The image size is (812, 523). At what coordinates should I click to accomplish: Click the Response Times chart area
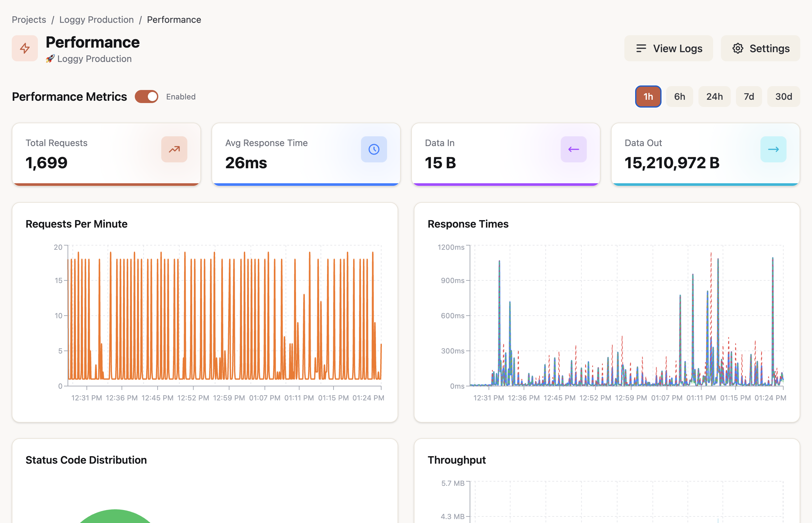coord(626,316)
